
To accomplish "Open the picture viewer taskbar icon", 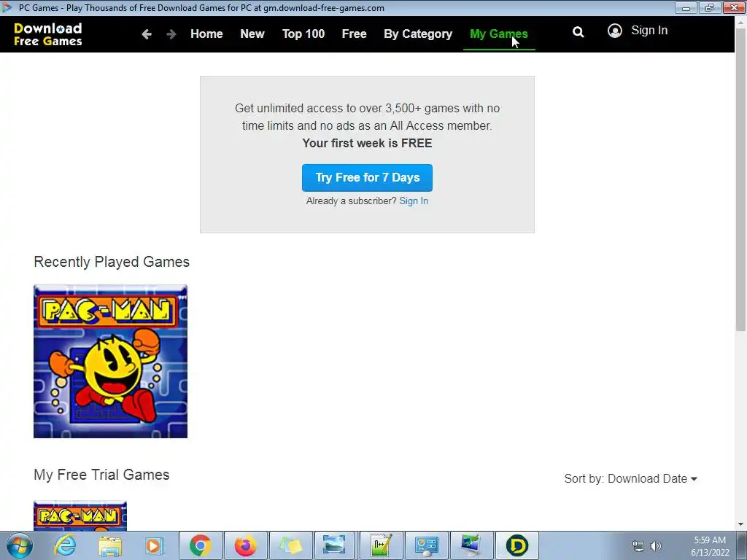I will (x=334, y=545).
